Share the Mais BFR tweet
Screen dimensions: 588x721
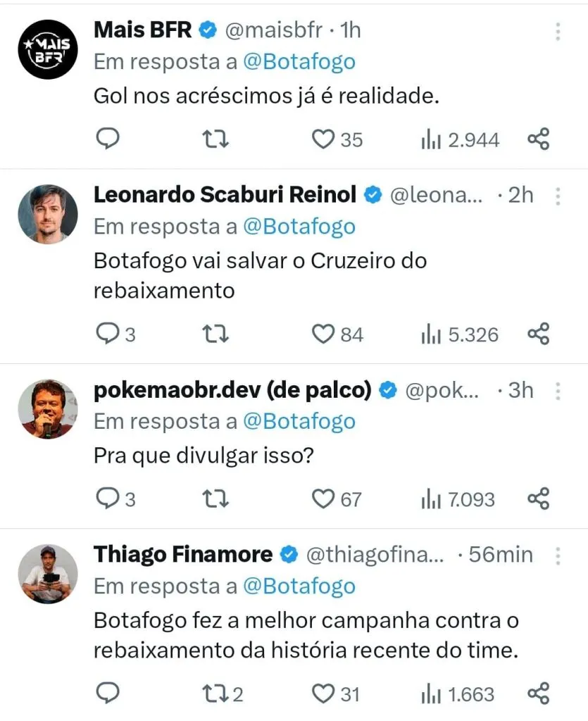coord(538,139)
